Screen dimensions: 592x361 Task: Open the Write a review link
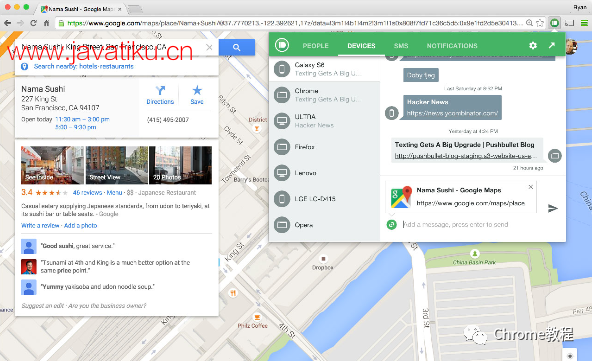(x=40, y=225)
